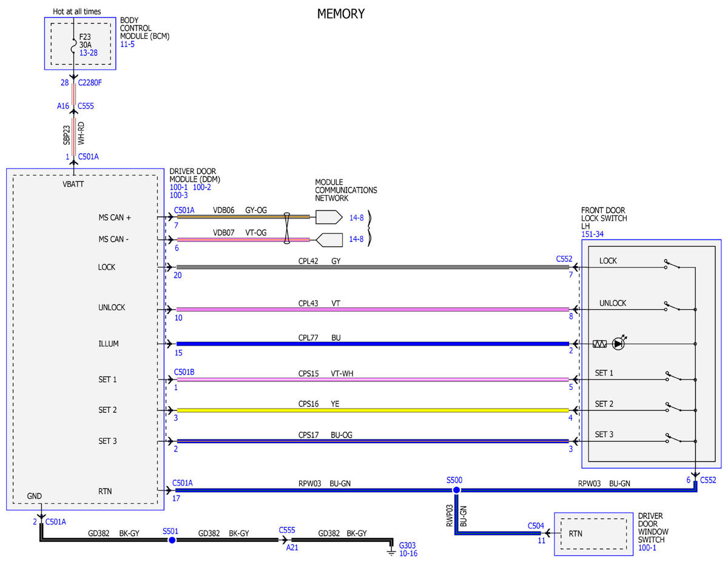Click the S501 splice dot

[x=172, y=540]
